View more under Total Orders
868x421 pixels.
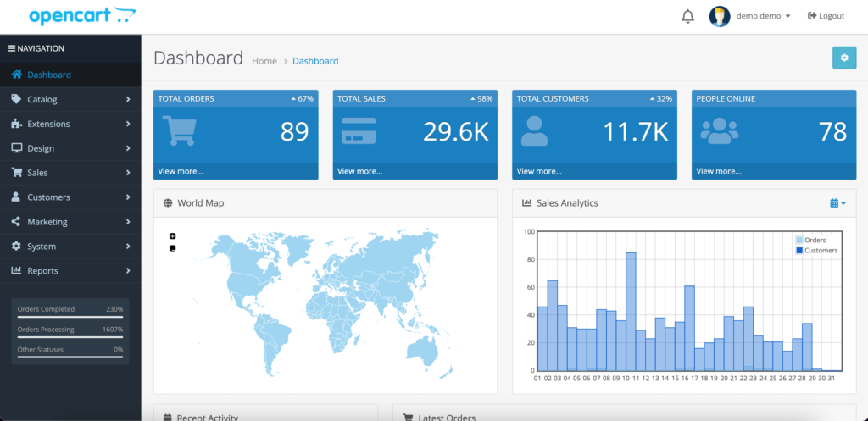(181, 171)
